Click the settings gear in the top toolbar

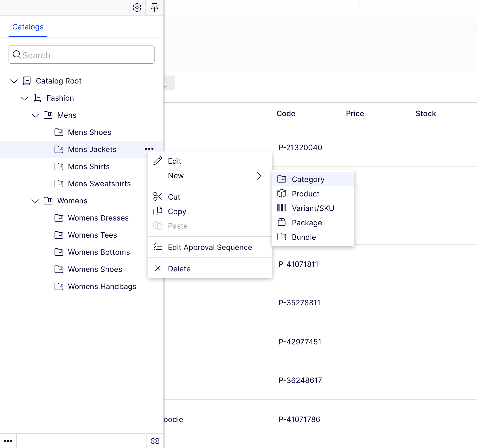tap(137, 7)
